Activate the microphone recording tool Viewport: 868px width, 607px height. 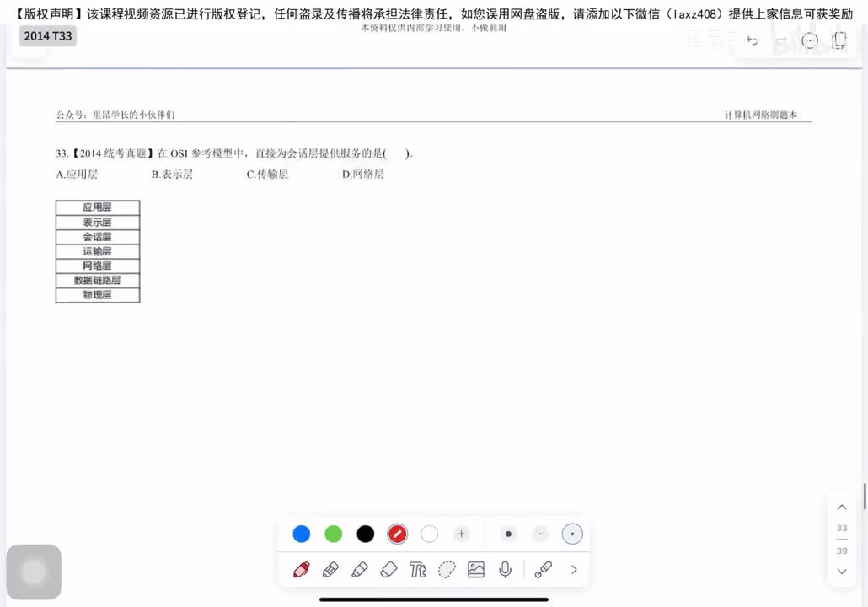tap(505, 569)
